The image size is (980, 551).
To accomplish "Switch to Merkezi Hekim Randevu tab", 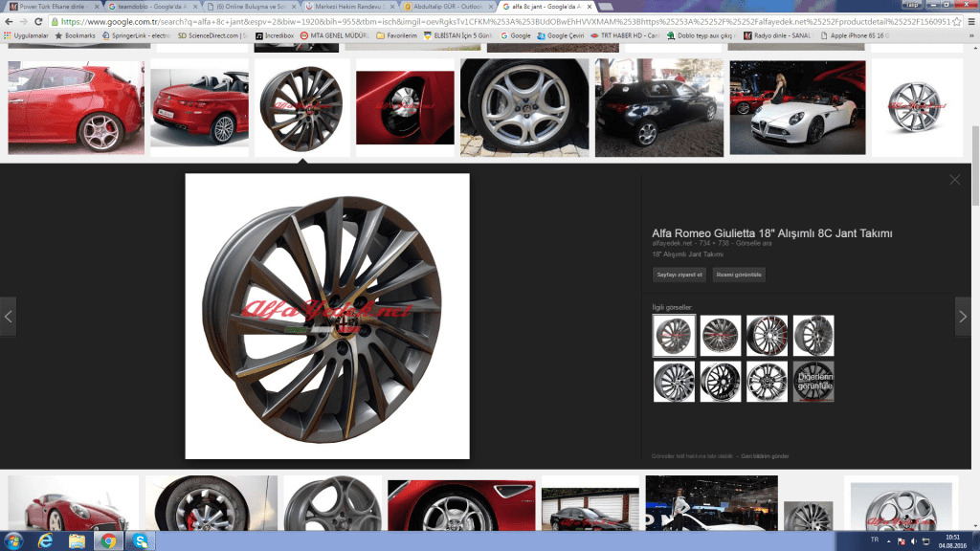I will pos(350,7).
